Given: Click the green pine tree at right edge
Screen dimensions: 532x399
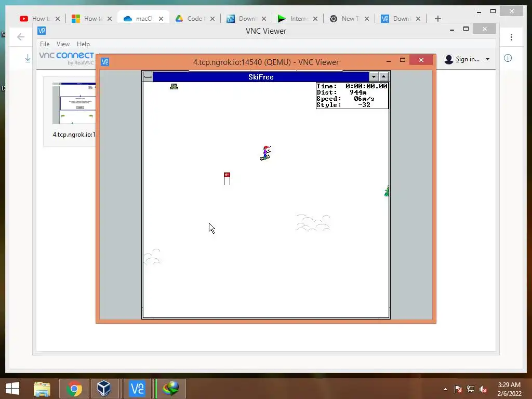Looking at the screenshot, I should coord(387,191).
